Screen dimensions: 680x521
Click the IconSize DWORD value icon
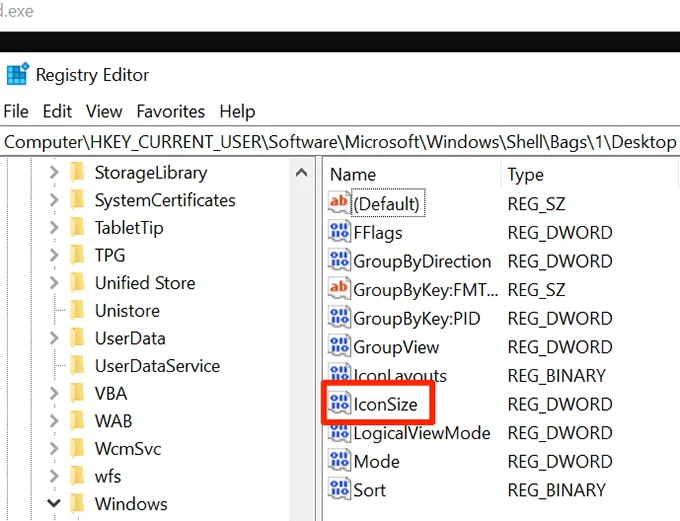(339, 403)
